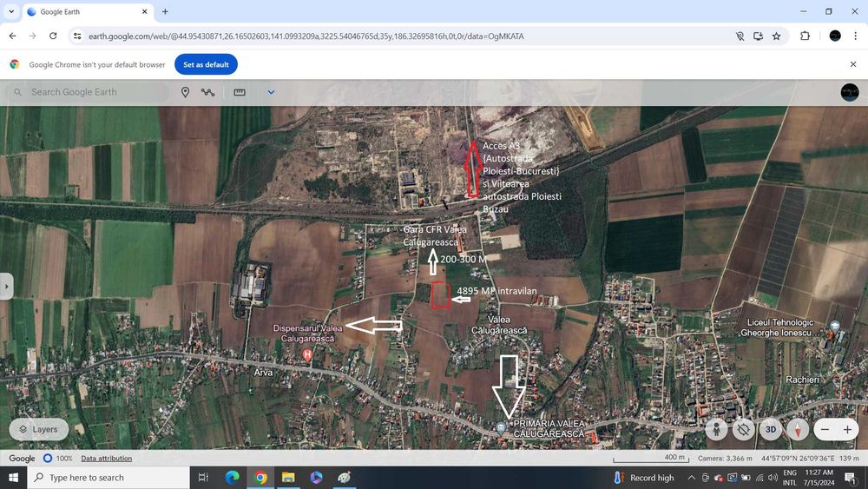Click the install app icon in address bar
The height and width of the screenshot is (489, 868).
click(758, 36)
